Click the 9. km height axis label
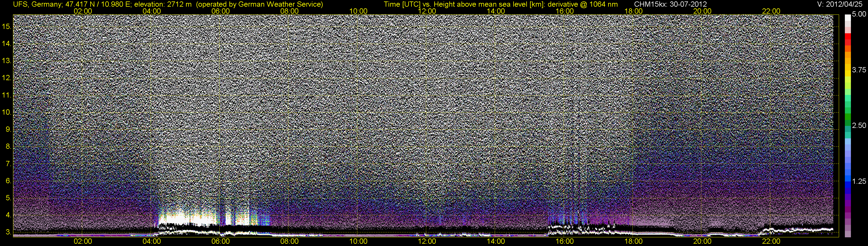The height and width of the screenshot is (246, 868). tap(9, 129)
